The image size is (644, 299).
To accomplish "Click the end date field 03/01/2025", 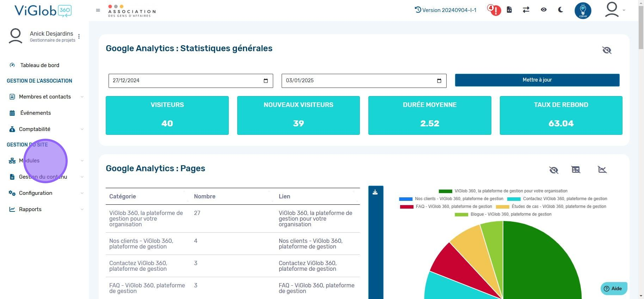I will 364,80.
